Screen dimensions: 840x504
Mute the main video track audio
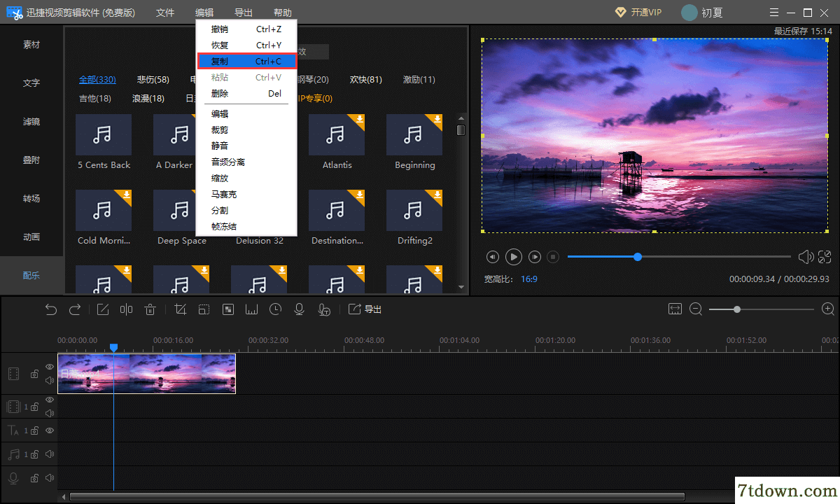tap(50, 381)
